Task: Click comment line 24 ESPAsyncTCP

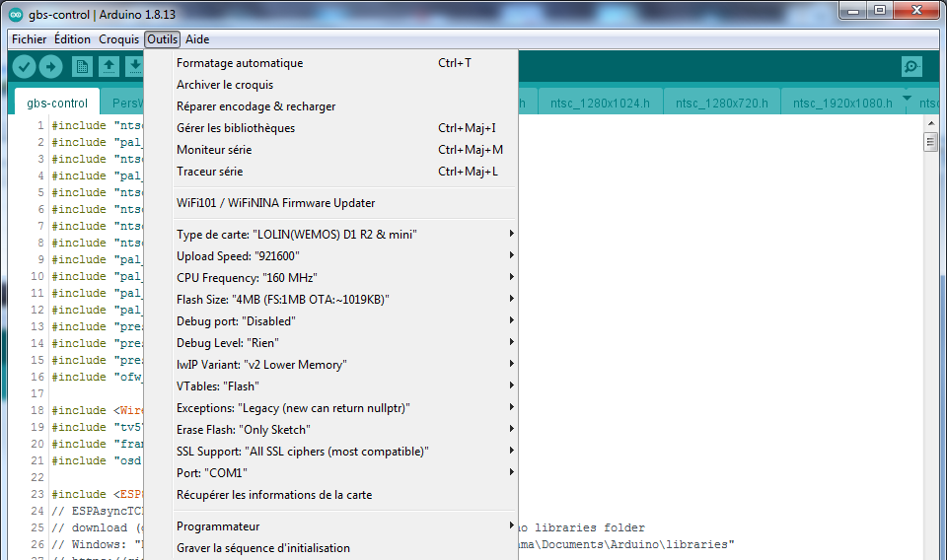Action: [x=98, y=511]
